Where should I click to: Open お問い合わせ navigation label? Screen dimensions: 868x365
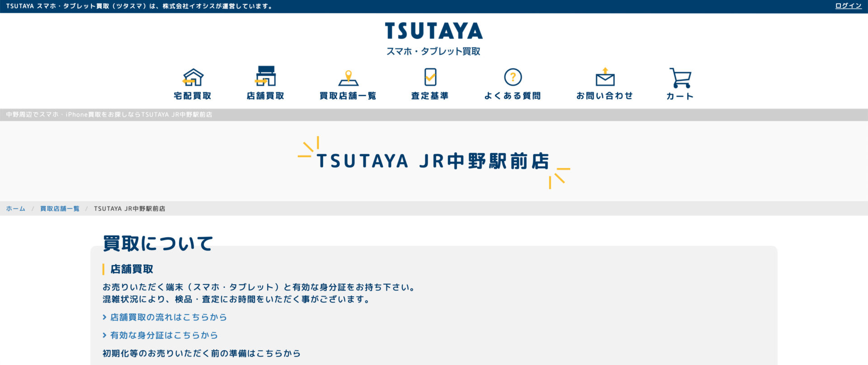(605, 96)
